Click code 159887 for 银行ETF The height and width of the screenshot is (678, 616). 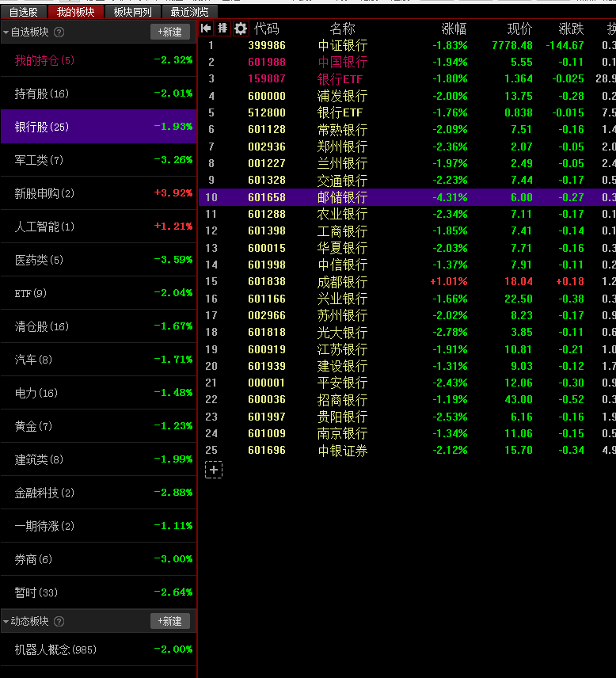pyautogui.click(x=267, y=79)
